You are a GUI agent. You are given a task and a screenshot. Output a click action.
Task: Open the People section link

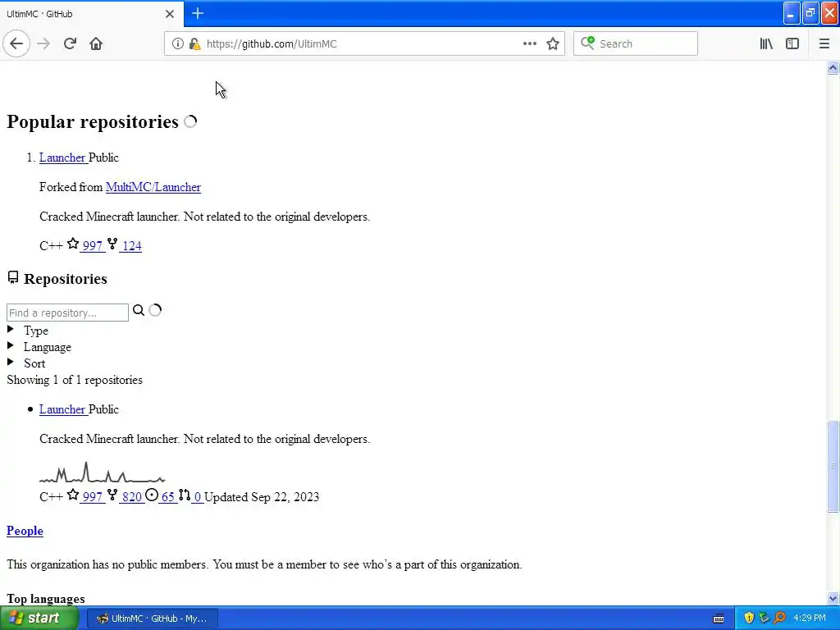point(25,531)
